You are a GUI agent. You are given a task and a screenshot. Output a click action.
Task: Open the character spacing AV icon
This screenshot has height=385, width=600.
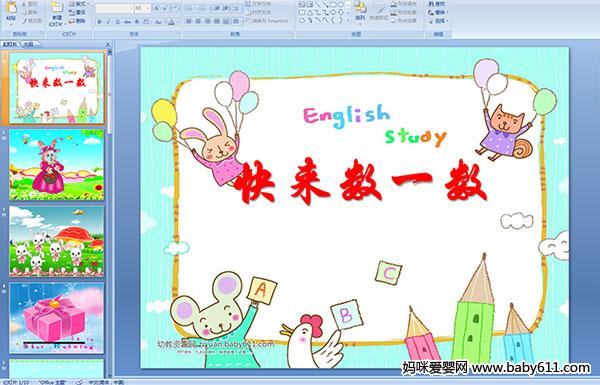[146, 22]
